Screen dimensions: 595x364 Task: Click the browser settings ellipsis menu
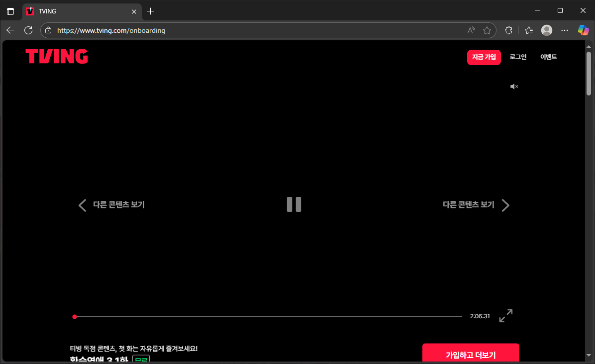565,30
